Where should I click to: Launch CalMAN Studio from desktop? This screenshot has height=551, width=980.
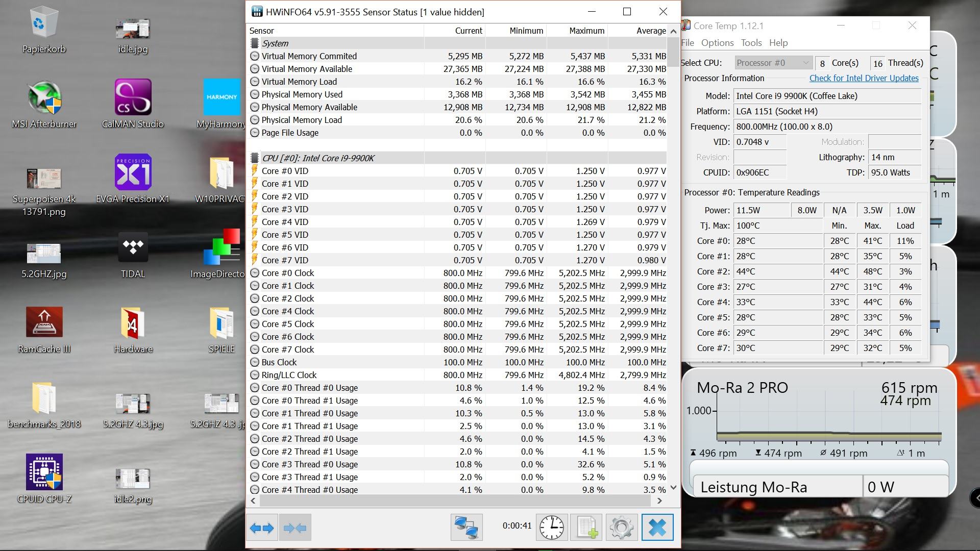(x=133, y=105)
